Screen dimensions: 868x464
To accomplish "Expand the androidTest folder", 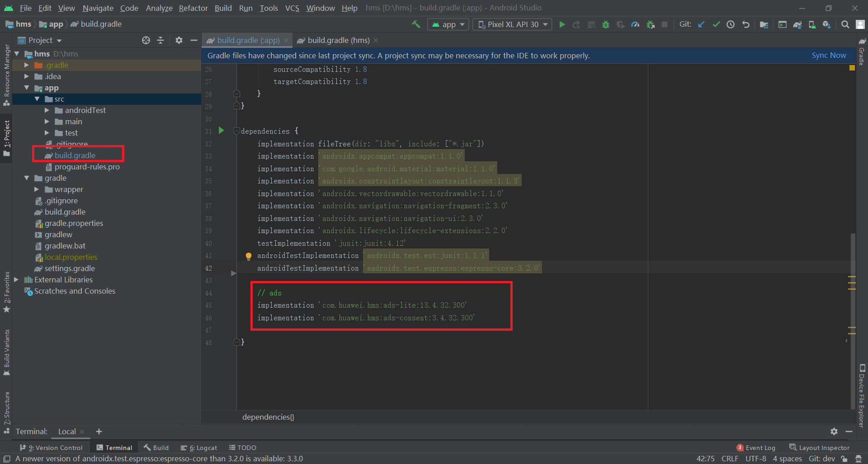I will coord(47,110).
